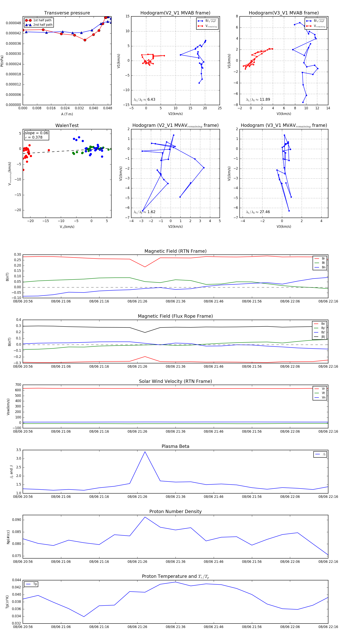Click the βp legend entry in Plasma Beta
This screenshot has width=351, height=644.
321,454
